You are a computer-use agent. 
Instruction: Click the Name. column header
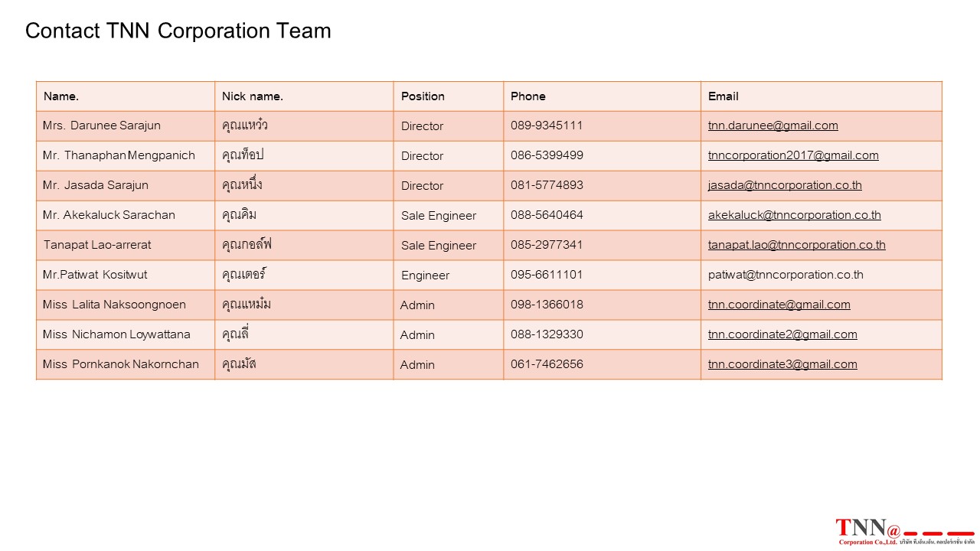(61, 96)
